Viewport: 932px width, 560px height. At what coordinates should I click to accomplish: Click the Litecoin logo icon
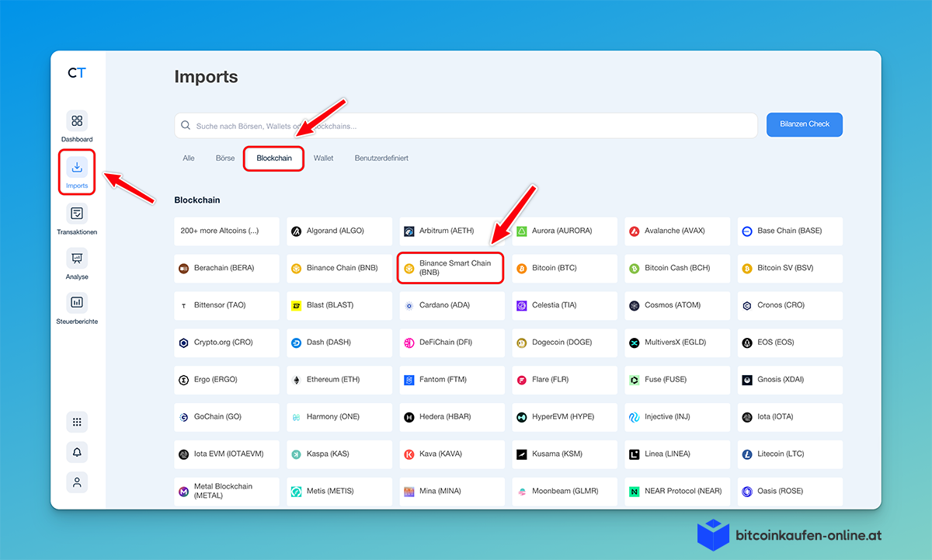(747, 455)
